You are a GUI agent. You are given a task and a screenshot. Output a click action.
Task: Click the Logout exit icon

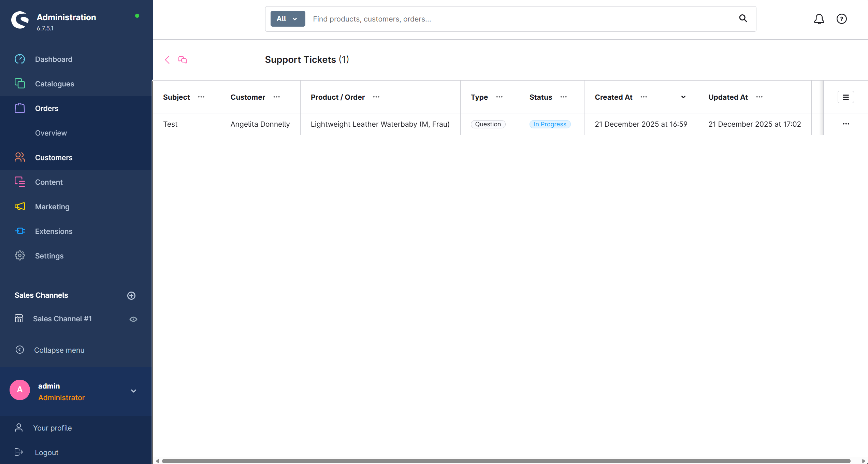pyautogui.click(x=19, y=452)
